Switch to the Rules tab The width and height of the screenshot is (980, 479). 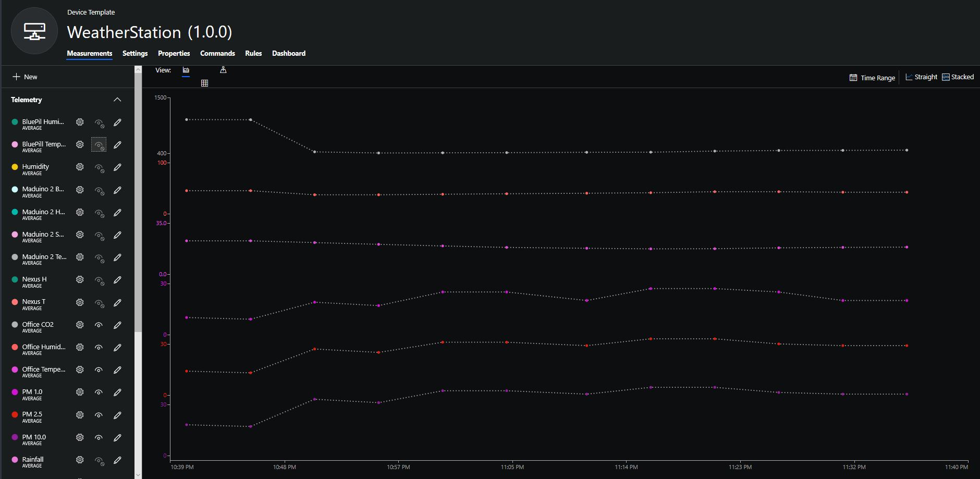253,53
